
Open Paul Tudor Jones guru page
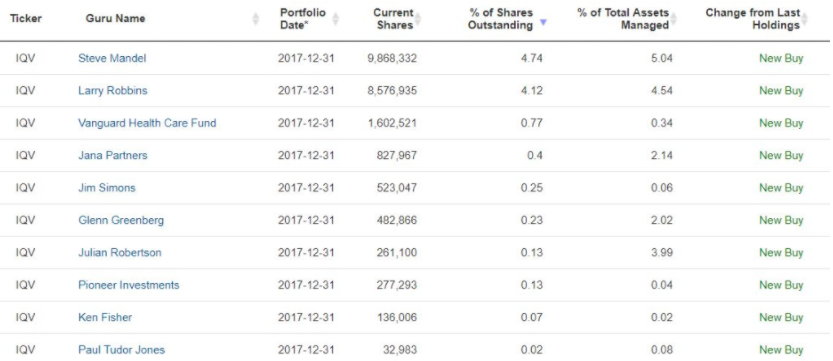point(122,349)
